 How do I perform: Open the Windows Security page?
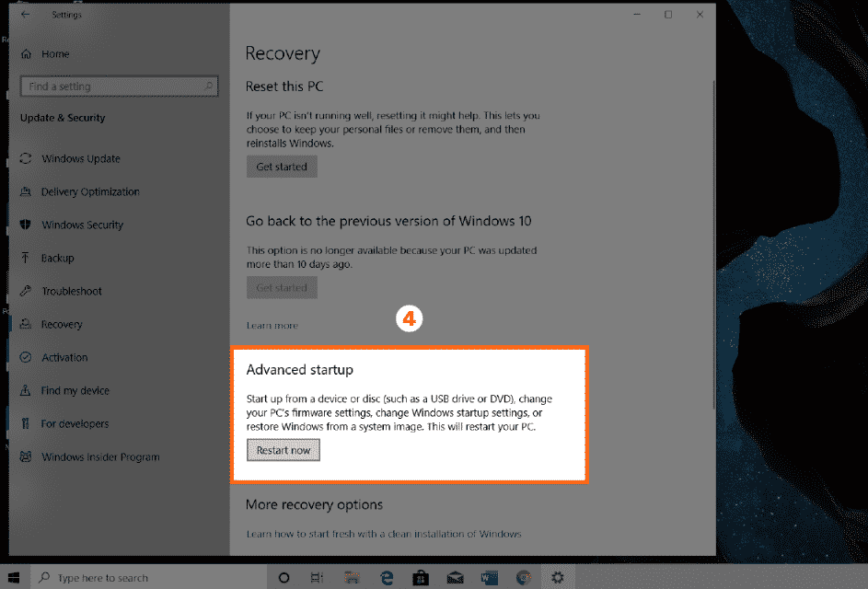click(83, 225)
